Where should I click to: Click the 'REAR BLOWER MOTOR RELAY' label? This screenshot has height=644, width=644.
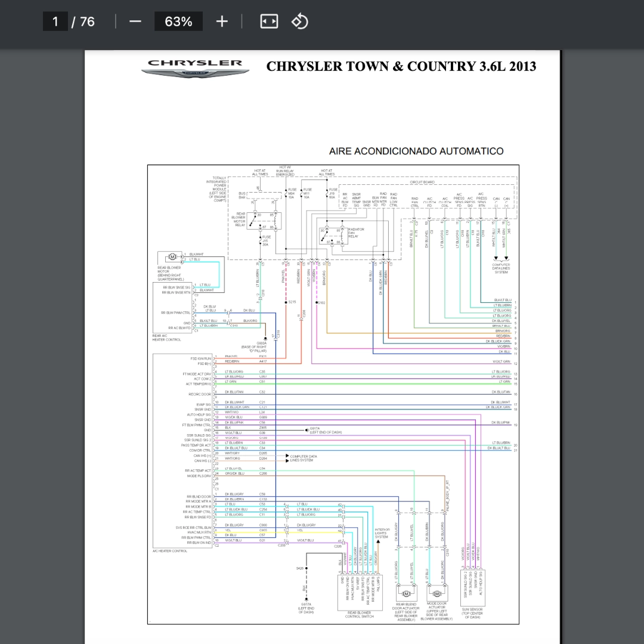click(239, 219)
